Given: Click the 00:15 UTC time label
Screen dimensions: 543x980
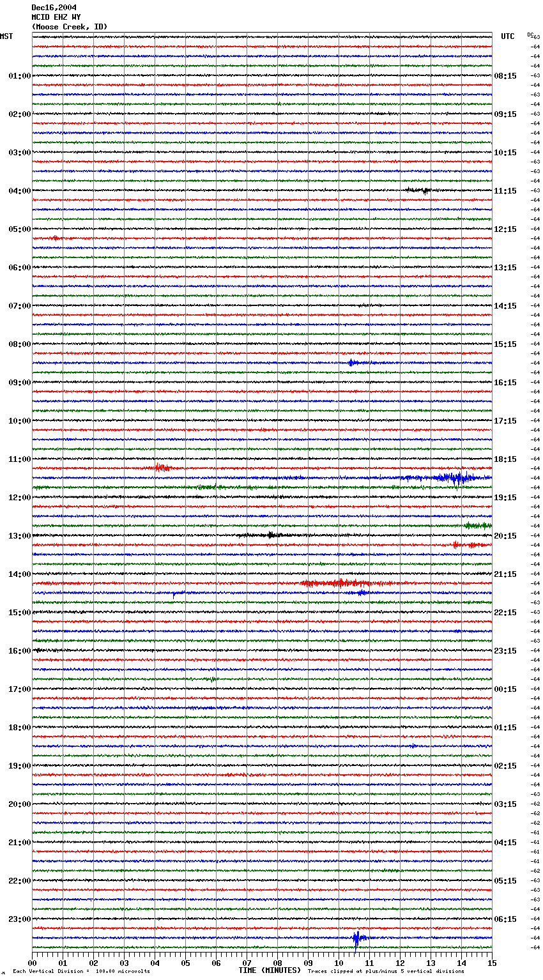Looking at the screenshot, I should (505, 689).
